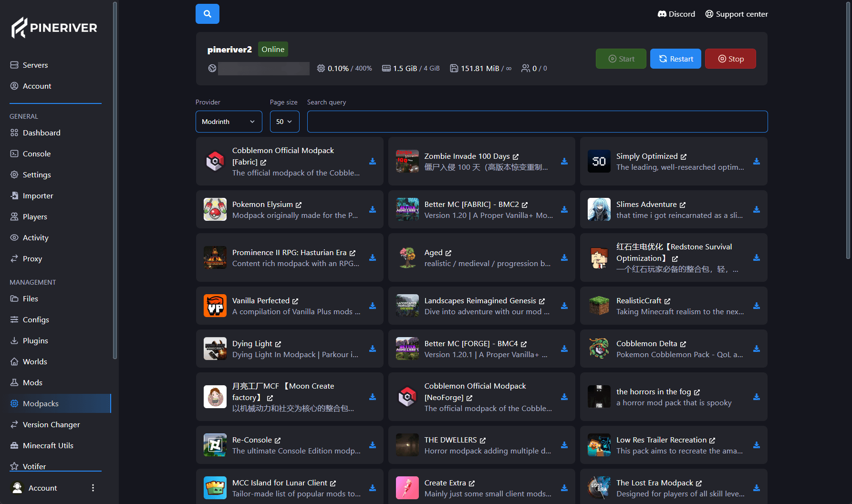Download THE DWELLERS modpack
This screenshot has width=852, height=504.
(564, 445)
